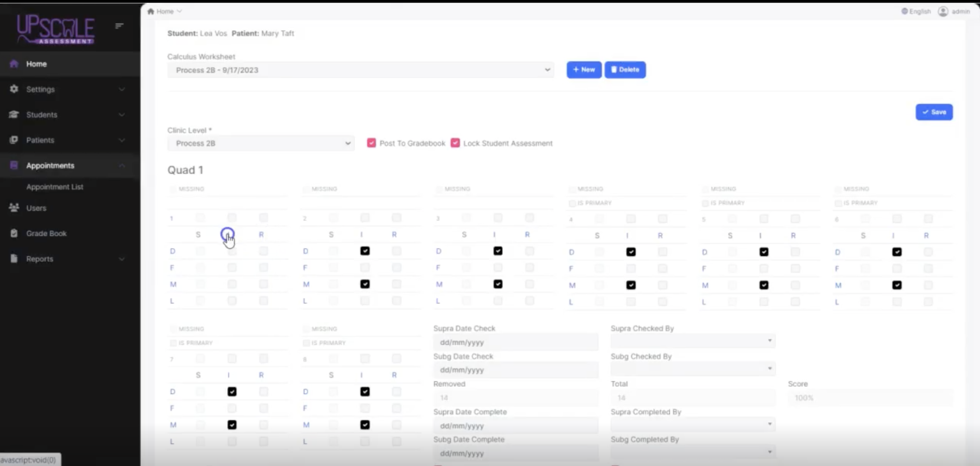980x466 pixels.
Task: Toggle Lock Student Assessment checkbox
Action: (455, 143)
